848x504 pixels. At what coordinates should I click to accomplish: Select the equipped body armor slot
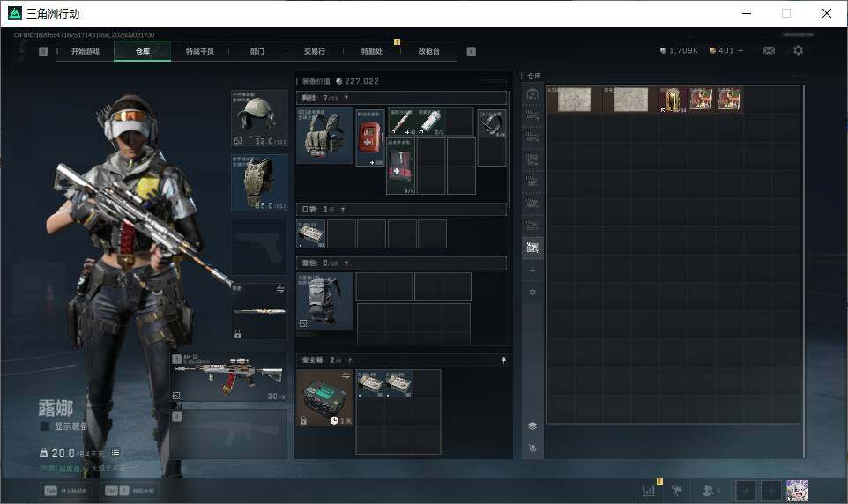click(259, 182)
